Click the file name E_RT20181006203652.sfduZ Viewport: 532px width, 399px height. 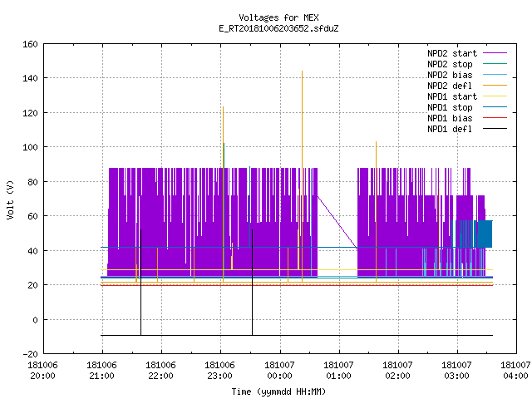(x=278, y=28)
